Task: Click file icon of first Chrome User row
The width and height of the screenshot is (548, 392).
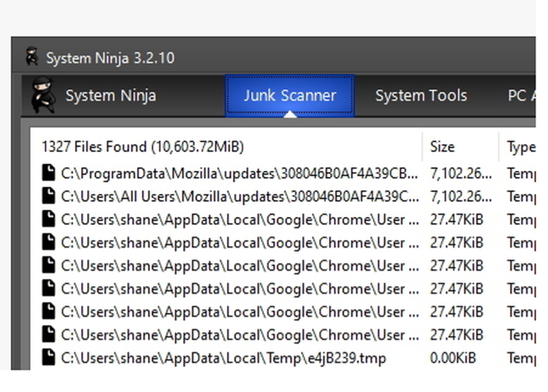Action: coord(49,220)
